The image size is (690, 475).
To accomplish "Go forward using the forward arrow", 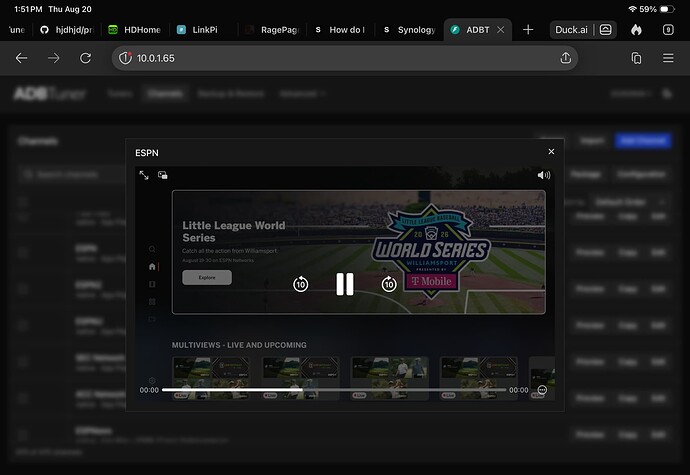I will tap(54, 58).
